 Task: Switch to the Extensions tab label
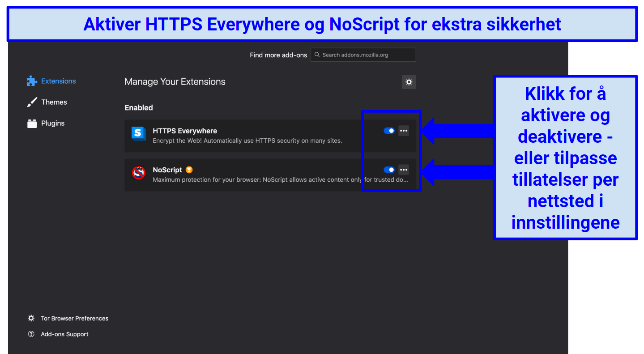pos(59,81)
